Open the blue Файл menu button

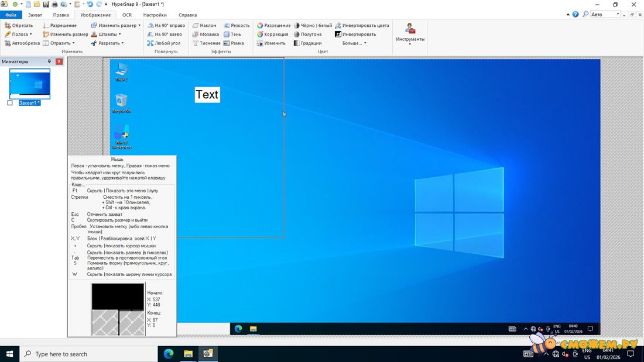pyautogui.click(x=11, y=15)
